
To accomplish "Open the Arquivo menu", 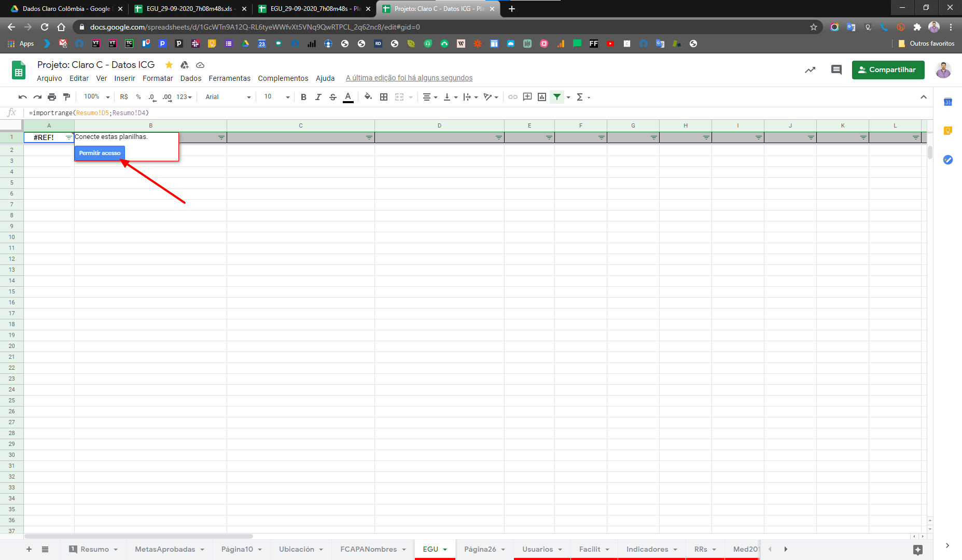I will [49, 78].
